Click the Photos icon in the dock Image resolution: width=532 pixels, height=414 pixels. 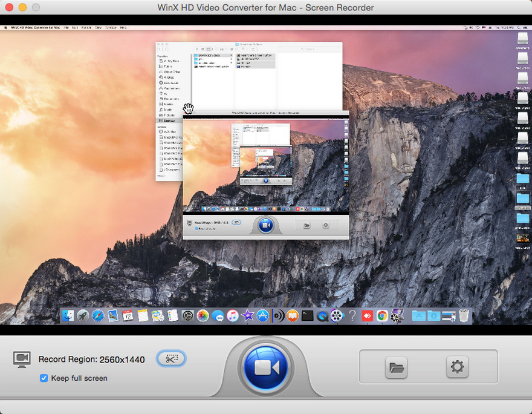click(203, 315)
